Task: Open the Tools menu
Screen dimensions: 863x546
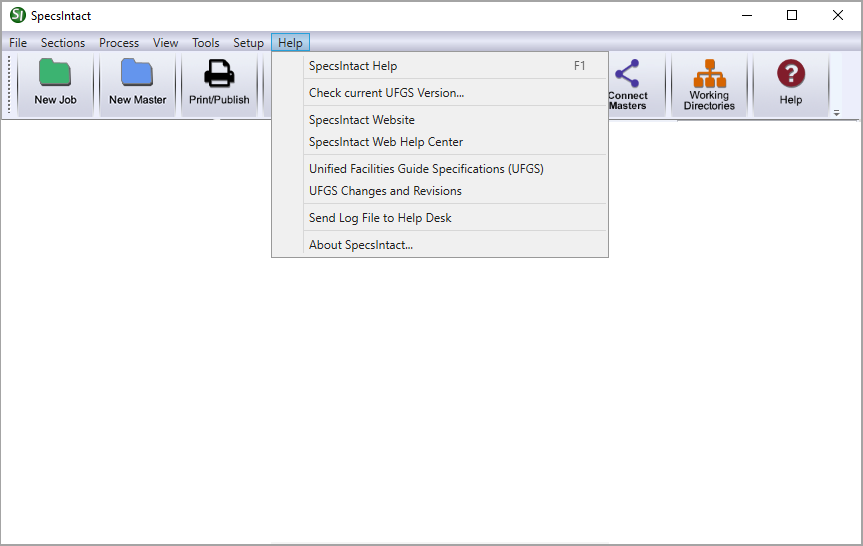Action: tap(205, 43)
